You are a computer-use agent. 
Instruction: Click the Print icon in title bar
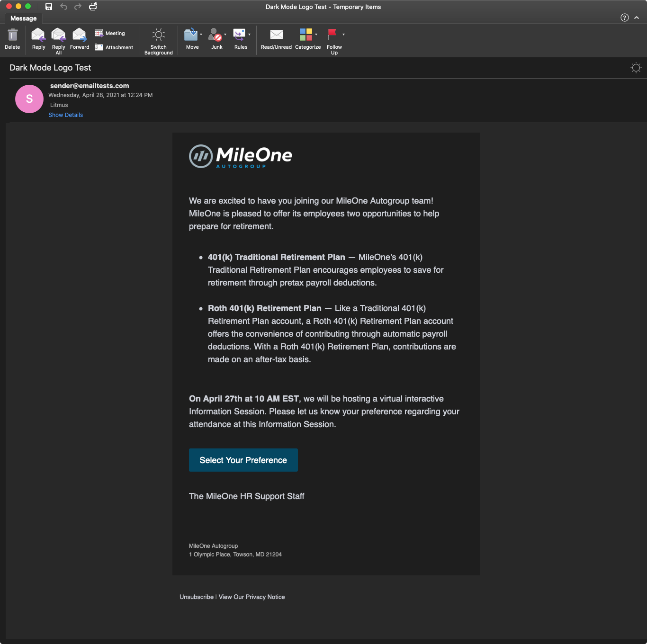[93, 7]
